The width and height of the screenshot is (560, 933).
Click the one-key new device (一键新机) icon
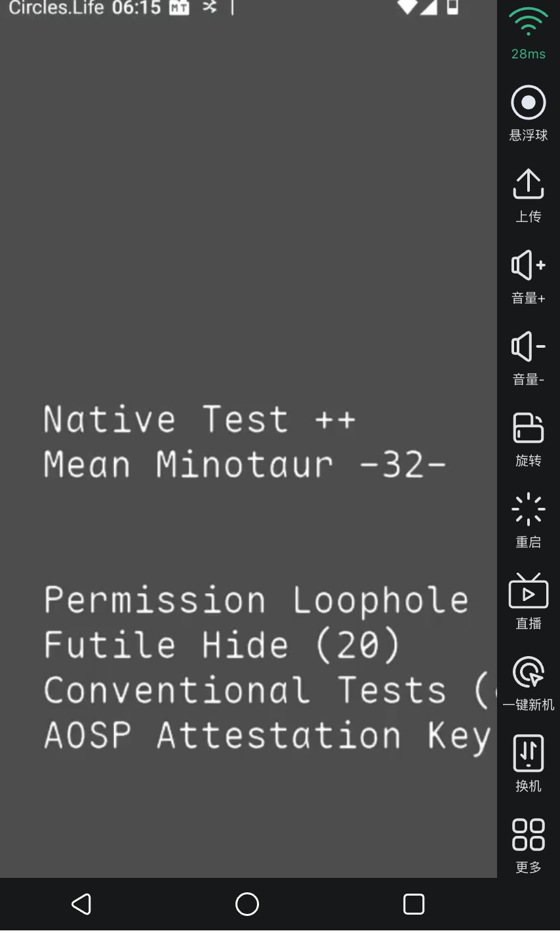528,673
